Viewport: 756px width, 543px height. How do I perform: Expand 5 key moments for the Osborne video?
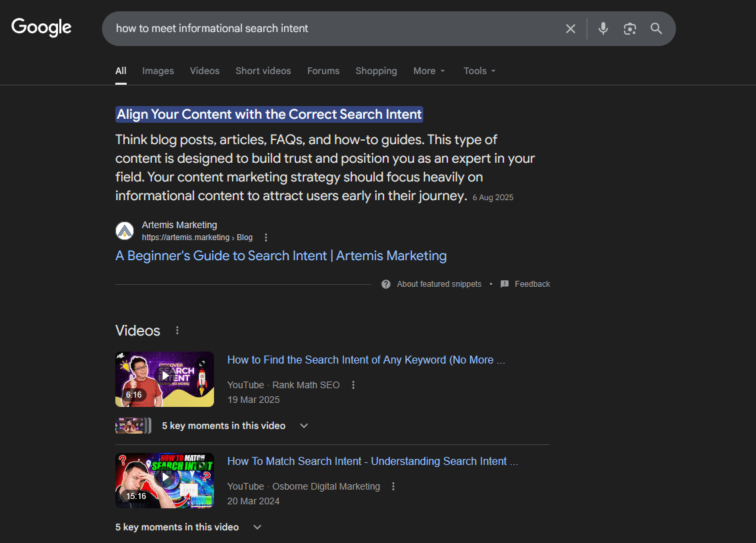click(x=257, y=526)
